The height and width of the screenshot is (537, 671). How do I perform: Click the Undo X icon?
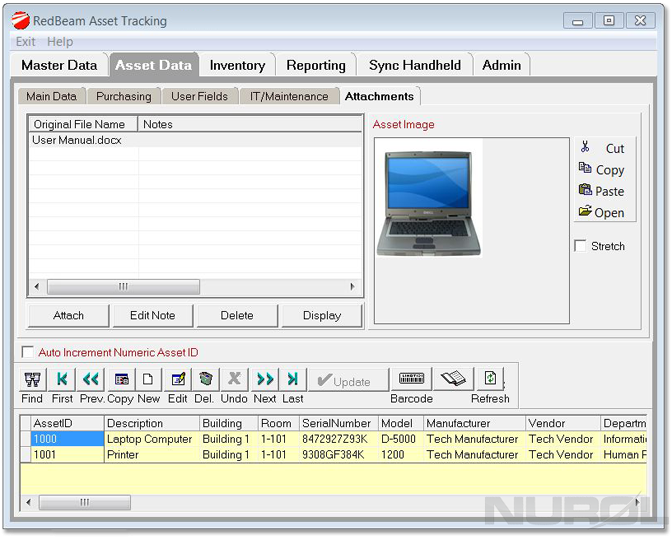[234, 379]
